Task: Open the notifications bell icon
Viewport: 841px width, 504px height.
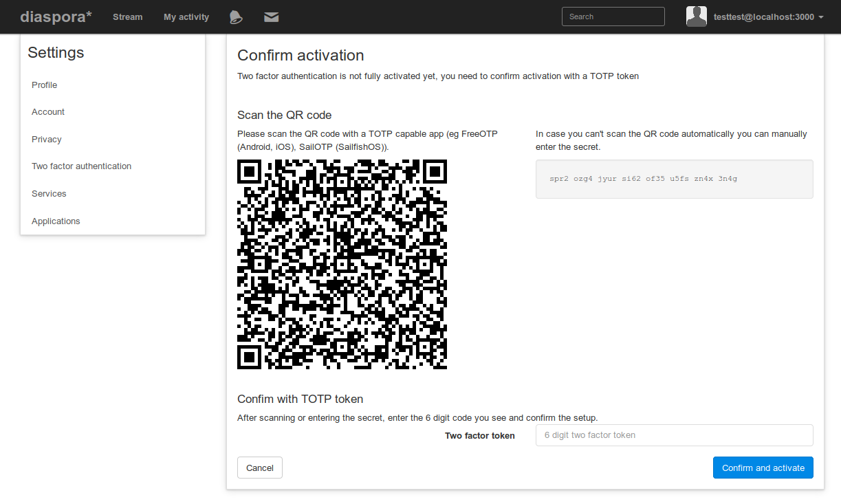Action: 236,17
